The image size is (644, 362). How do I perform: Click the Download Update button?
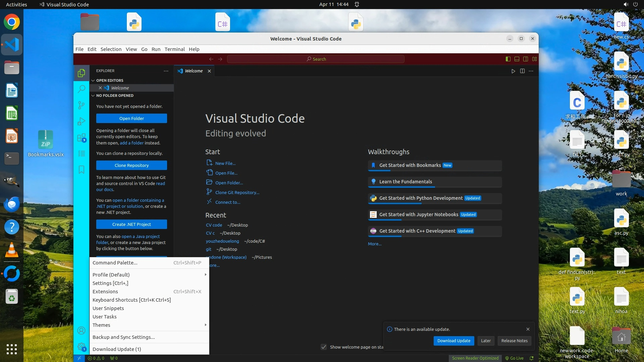(453, 341)
